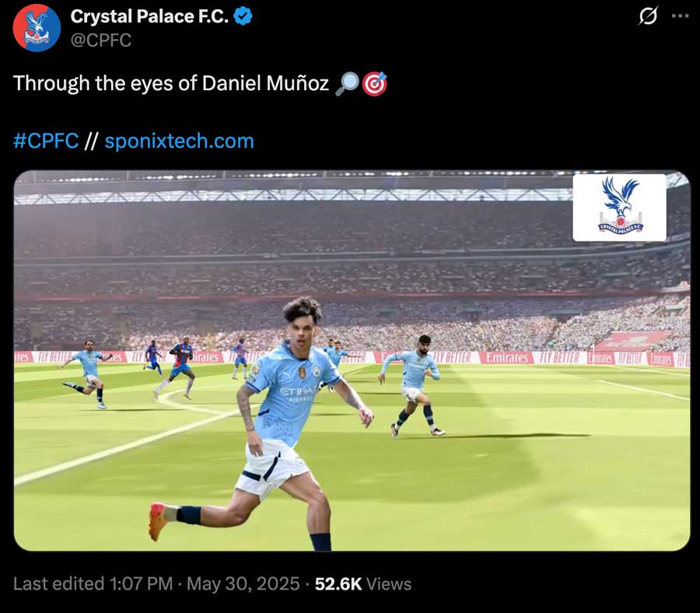
Task: Click the magnifying glass emoji
Action: 347,83
